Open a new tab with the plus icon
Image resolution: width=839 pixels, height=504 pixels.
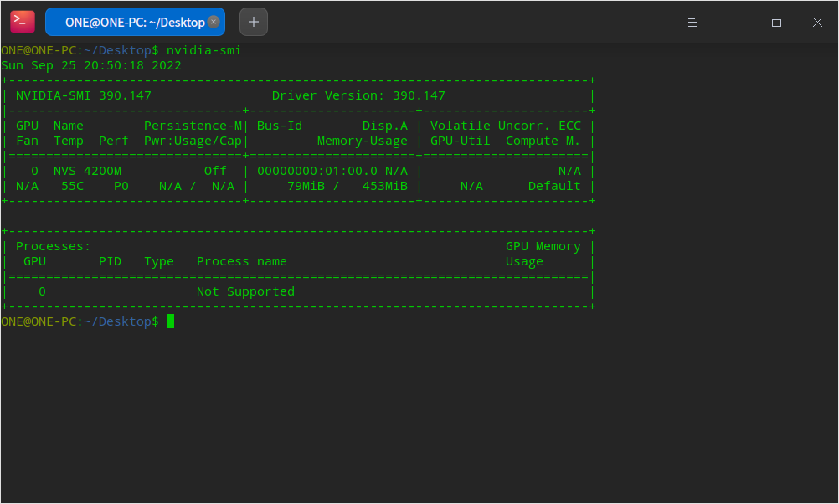[253, 22]
